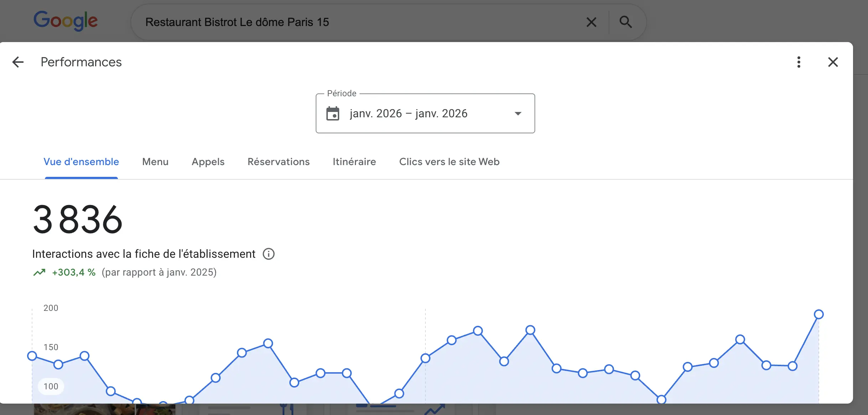This screenshot has height=415, width=868.
Task: Open the three-dot more options menu
Action: (x=799, y=62)
